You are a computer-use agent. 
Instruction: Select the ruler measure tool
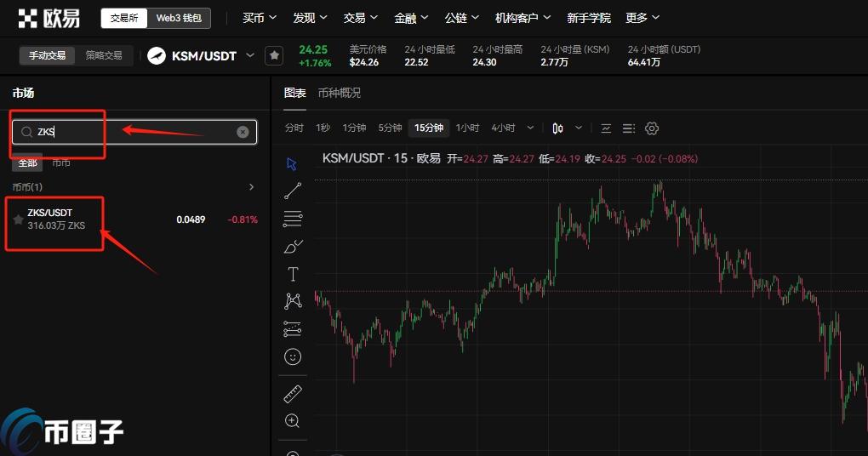coord(293,393)
